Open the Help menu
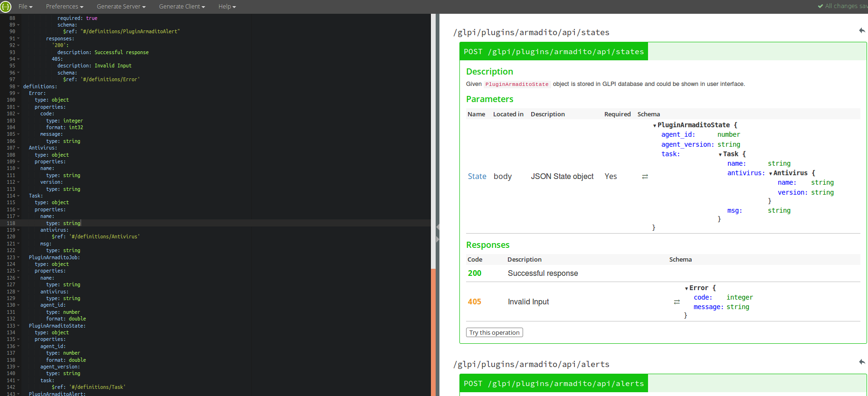The width and height of the screenshot is (868, 396). 227,7
